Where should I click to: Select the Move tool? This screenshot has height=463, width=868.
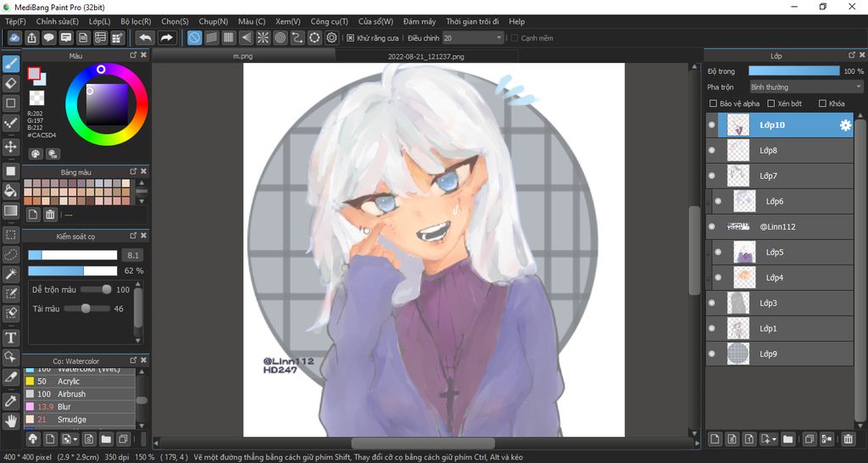coord(10,147)
